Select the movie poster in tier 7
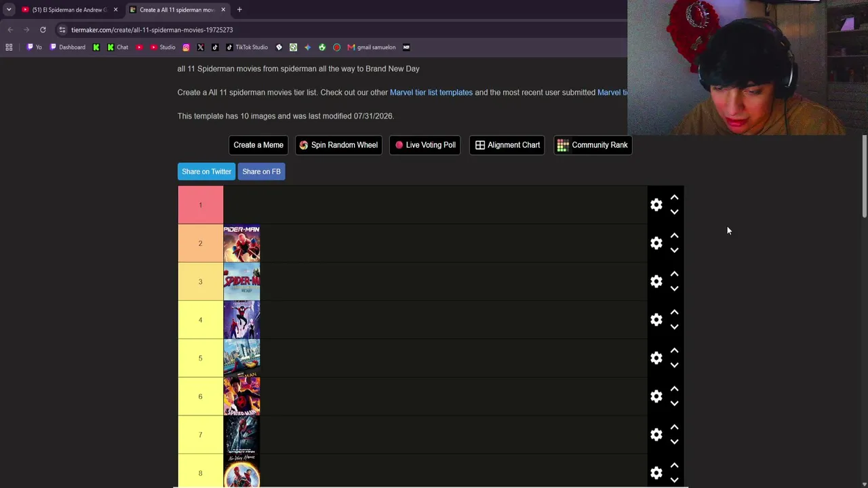This screenshot has width=868, height=488. click(x=241, y=435)
